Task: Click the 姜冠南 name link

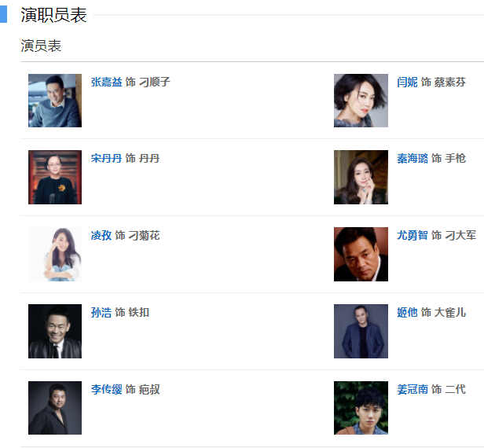Action: coord(412,390)
